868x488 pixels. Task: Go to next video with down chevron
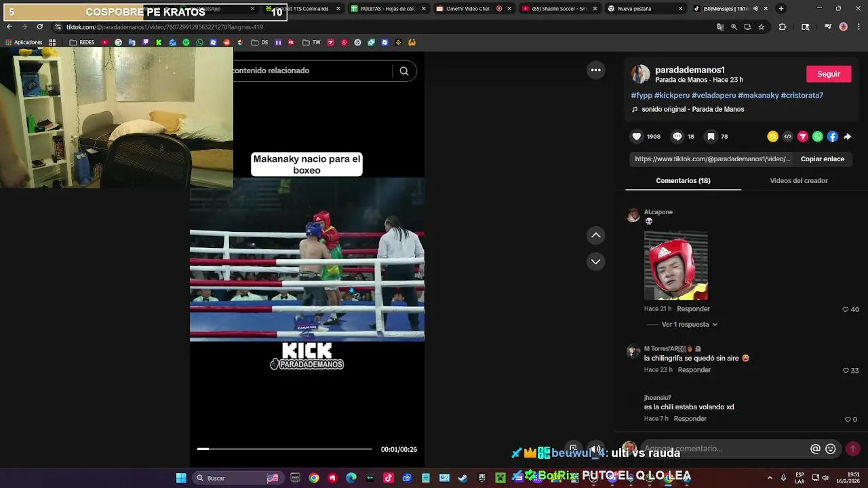tap(596, 262)
